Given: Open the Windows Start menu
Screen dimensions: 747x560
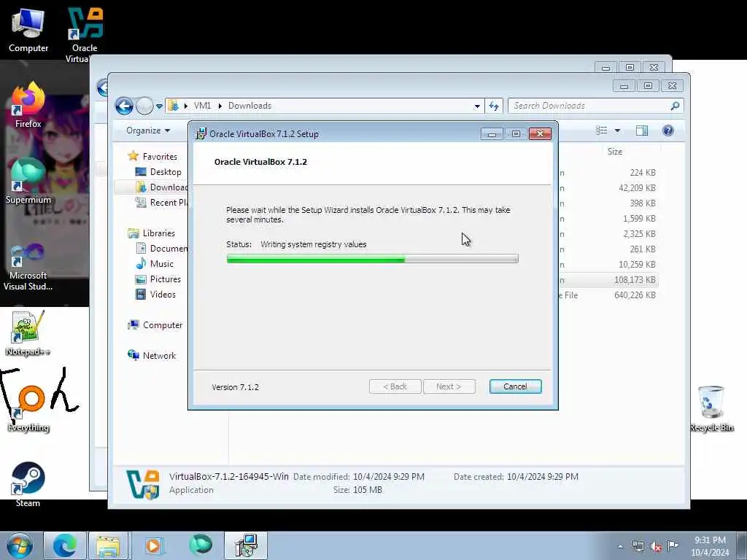Looking at the screenshot, I should [20, 545].
